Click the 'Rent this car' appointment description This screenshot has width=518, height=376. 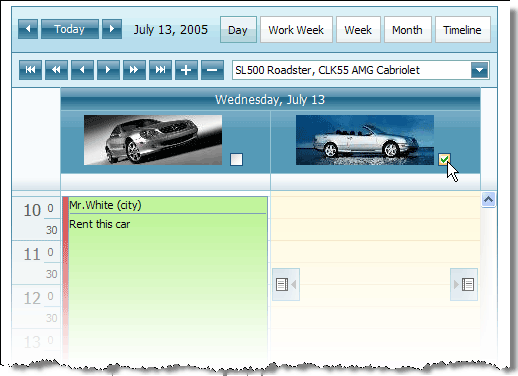(100, 224)
